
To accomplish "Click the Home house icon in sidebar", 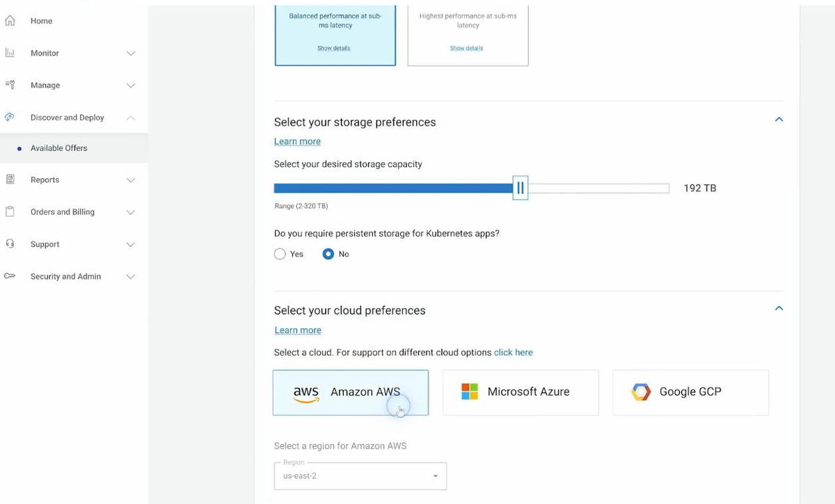I will pyautogui.click(x=10, y=21).
